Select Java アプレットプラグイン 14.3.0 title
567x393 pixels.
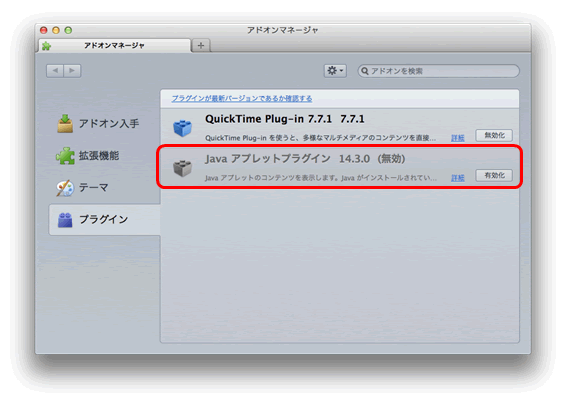305,159
